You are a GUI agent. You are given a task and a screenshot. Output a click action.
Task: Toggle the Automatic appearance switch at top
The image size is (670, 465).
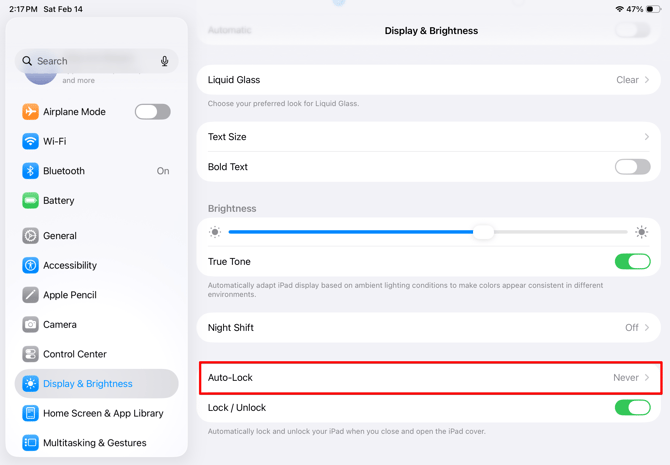pyautogui.click(x=632, y=30)
